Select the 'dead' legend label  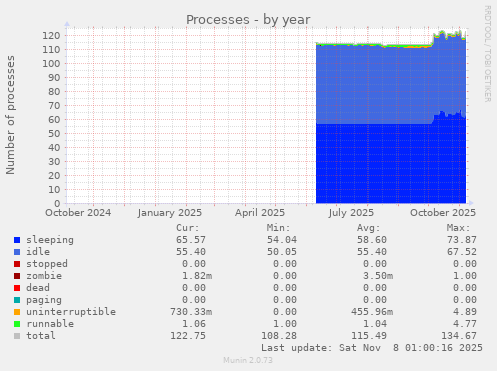click(x=38, y=288)
